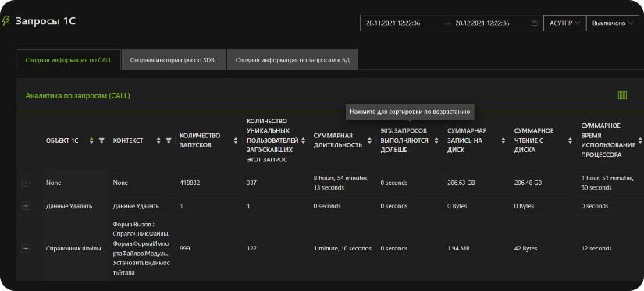Sort by Суммарная длительность column
The height and width of the screenshot is (291, 644).
[x=369, y=140]
